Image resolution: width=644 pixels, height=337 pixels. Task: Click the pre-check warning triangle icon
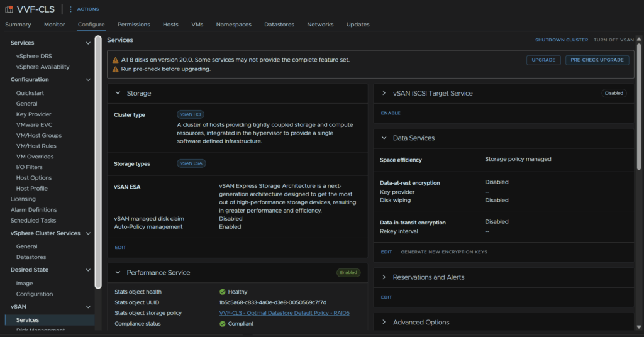(116, 69)
